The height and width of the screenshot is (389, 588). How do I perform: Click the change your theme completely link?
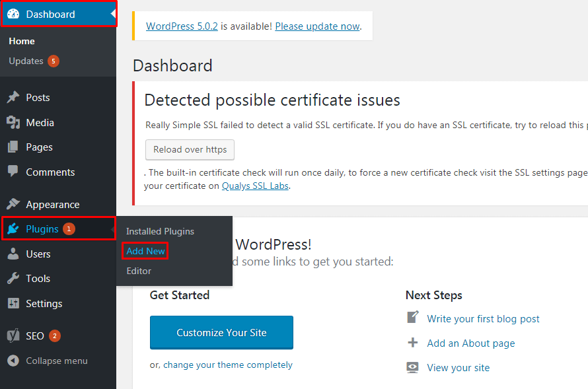pos(228,365)
